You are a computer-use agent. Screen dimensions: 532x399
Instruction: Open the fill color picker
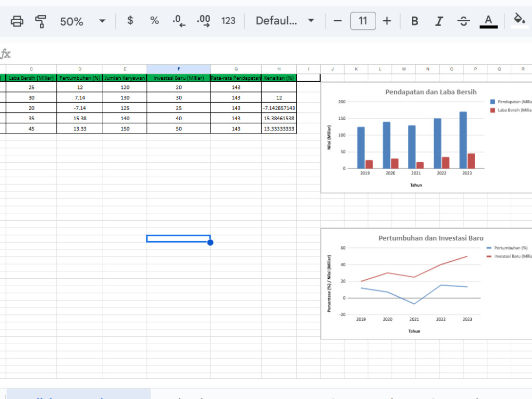519,20
